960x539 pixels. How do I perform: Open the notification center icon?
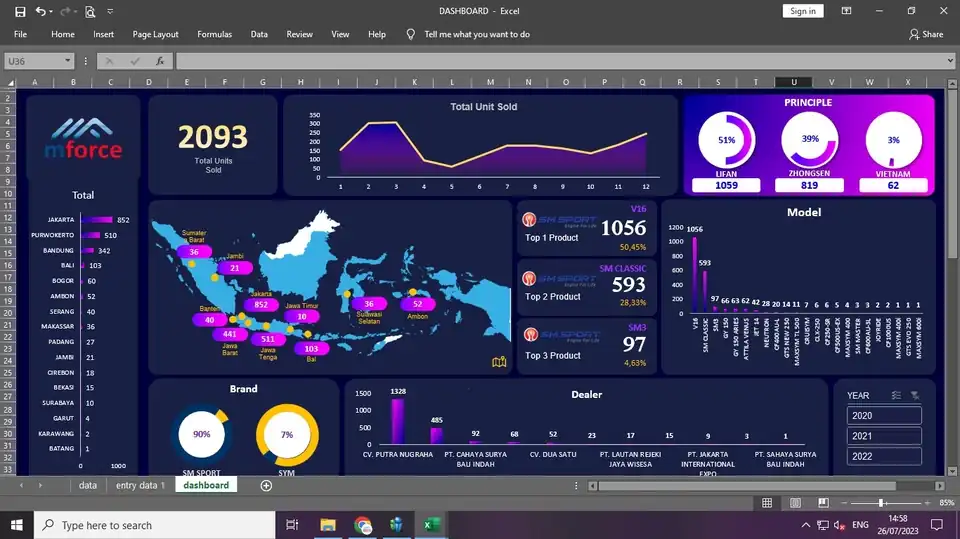(937, 525)
